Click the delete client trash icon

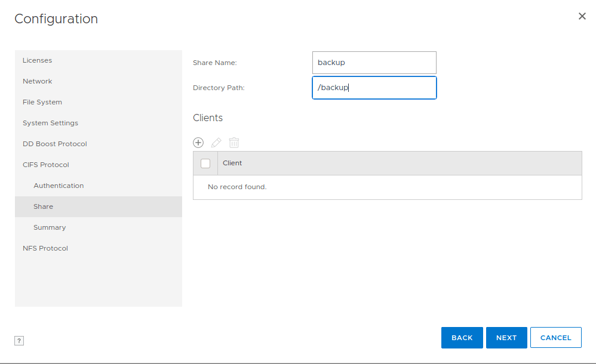[234, 143]
